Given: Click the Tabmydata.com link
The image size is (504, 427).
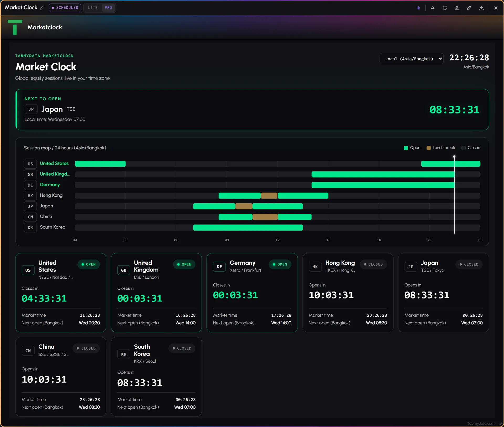Looking at the screenshot, I should click(x=481, y=423).
